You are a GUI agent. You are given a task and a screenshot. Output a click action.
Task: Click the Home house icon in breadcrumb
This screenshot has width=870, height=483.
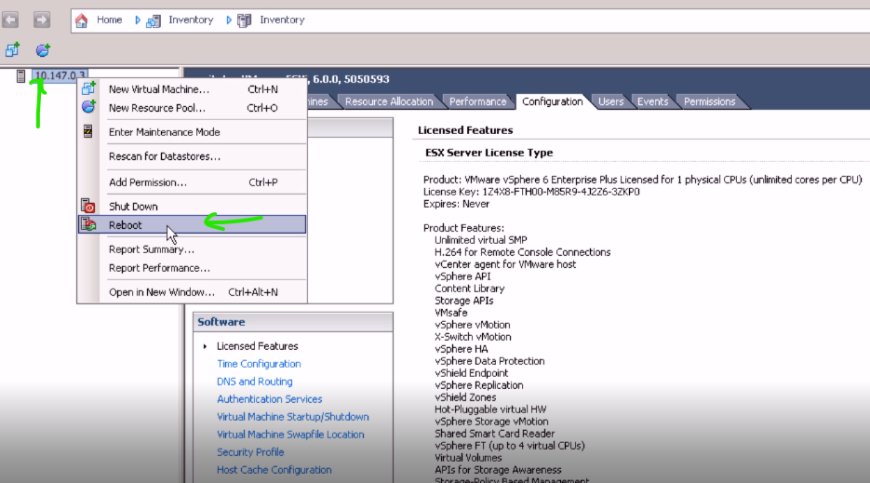tap(82, 21)
